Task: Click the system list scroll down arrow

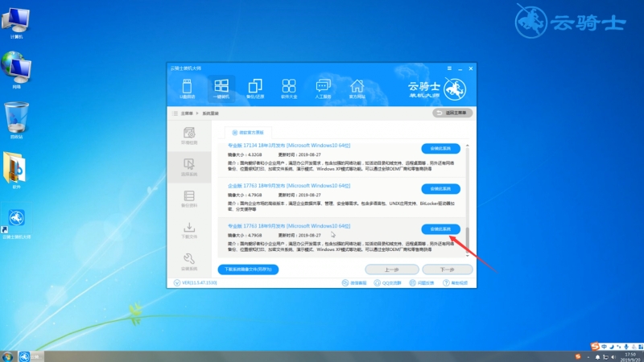Action: tap(468, 256)
